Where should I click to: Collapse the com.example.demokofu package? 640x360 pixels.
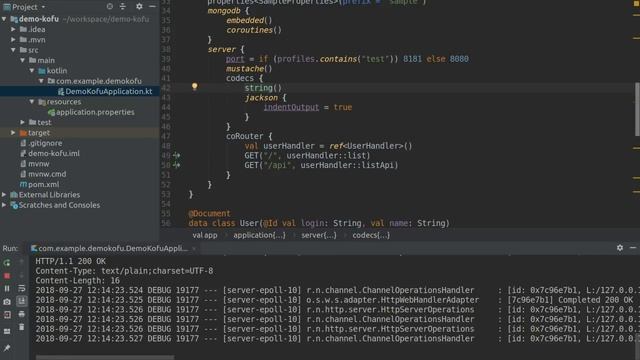point(41,81)
